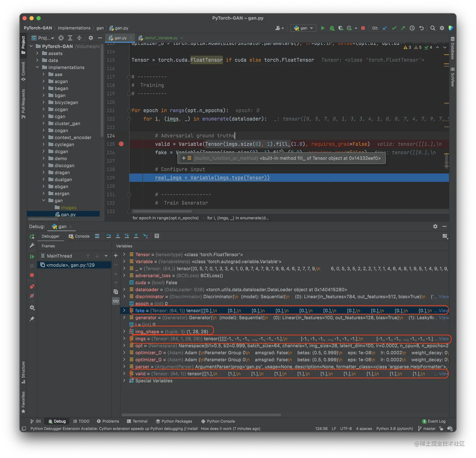Screen dimensions: 476x458
Task: Click Python 3.8 (pytorch) interpreter
Action: [394, 428]
